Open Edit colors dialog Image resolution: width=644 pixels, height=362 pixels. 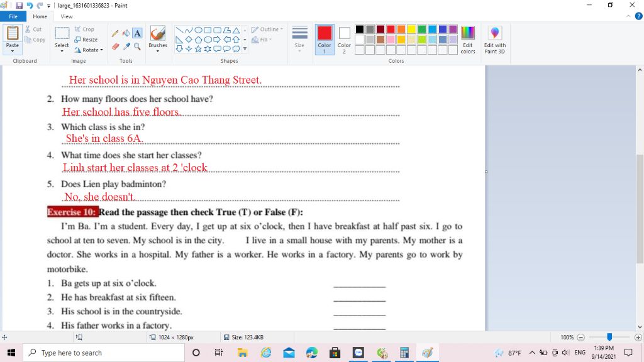tap(468, 40)
